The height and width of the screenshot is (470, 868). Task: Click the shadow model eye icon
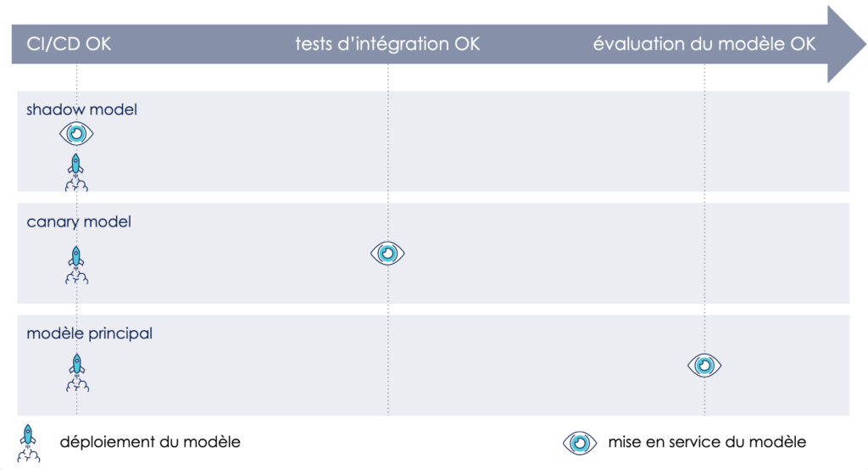pyautogui.click(x=76, y=133)
